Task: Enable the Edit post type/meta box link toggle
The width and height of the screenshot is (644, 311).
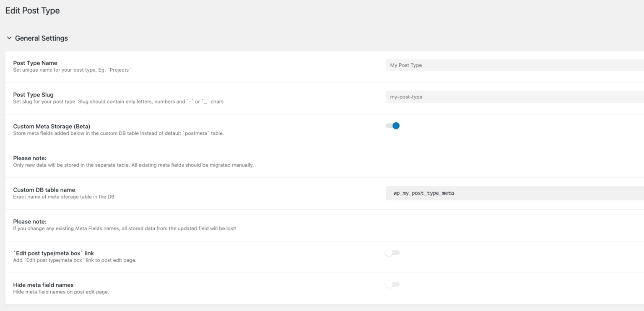Action: pyautogui.click(x=392, y=253)
